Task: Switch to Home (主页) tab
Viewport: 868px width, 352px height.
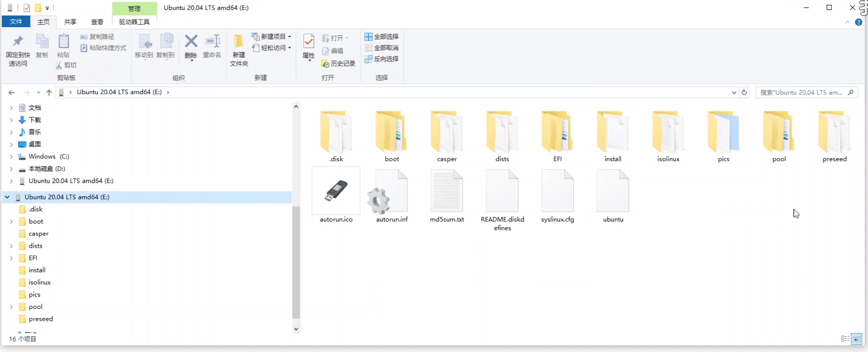Action: pyautogui.click(x=44, y=22)
